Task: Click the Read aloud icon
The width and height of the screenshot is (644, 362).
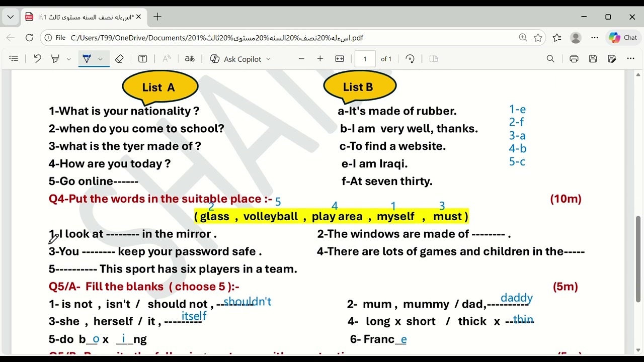Action: pos(167,59)
